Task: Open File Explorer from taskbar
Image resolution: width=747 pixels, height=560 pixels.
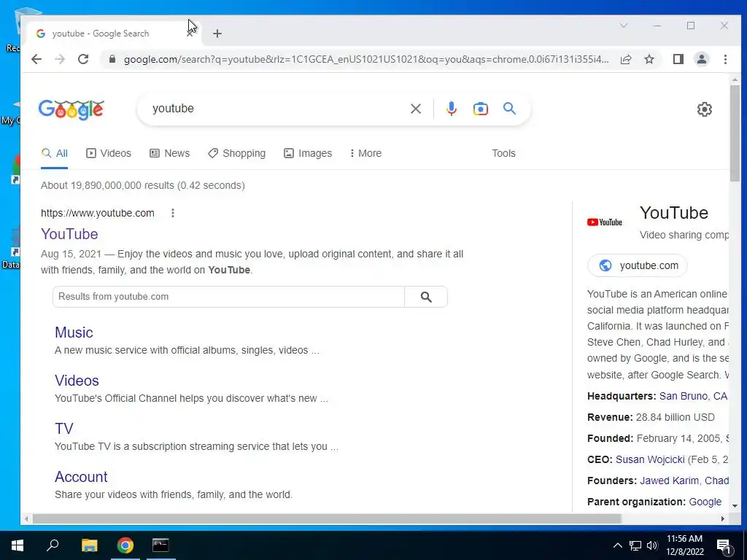Action: point(89,545)
